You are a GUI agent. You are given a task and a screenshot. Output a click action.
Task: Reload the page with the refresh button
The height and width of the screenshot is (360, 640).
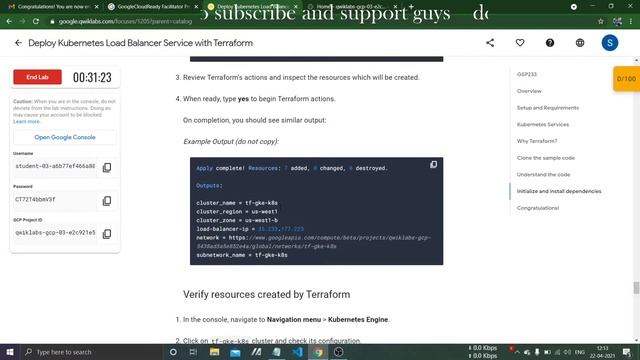point(36,21)
